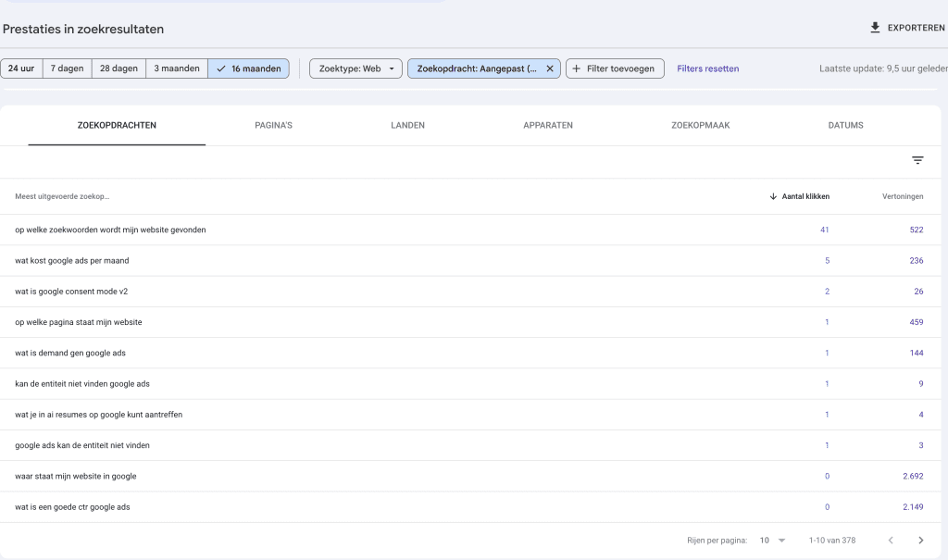The width and height of the screenshot is (948, 560).
Task: Select the 7 dagen date range
Action: (x=67, y=68)
